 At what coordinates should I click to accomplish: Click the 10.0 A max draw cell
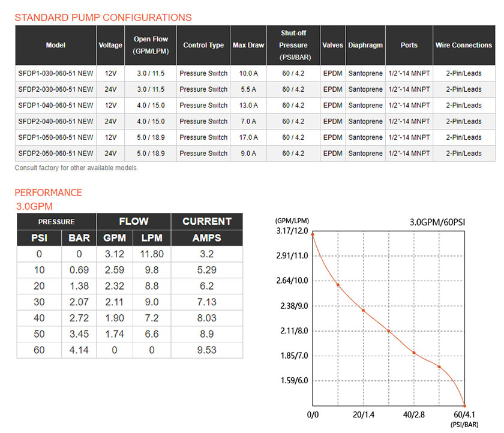pos(248,73)
